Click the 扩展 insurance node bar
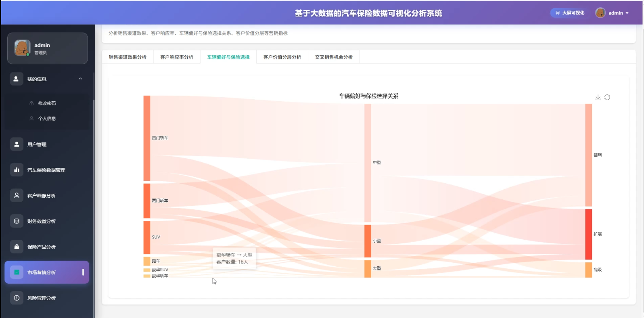 (x=589, y=234)
